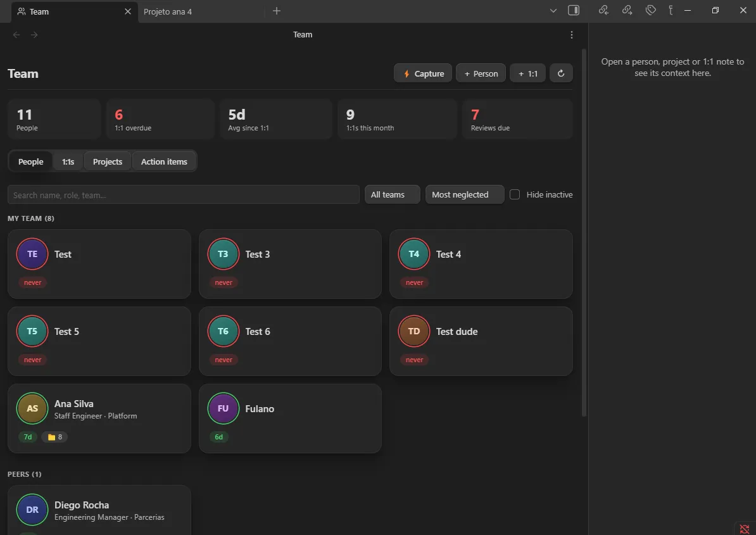
Task: Click the Test dude name
Action: [x=457, y=332]
